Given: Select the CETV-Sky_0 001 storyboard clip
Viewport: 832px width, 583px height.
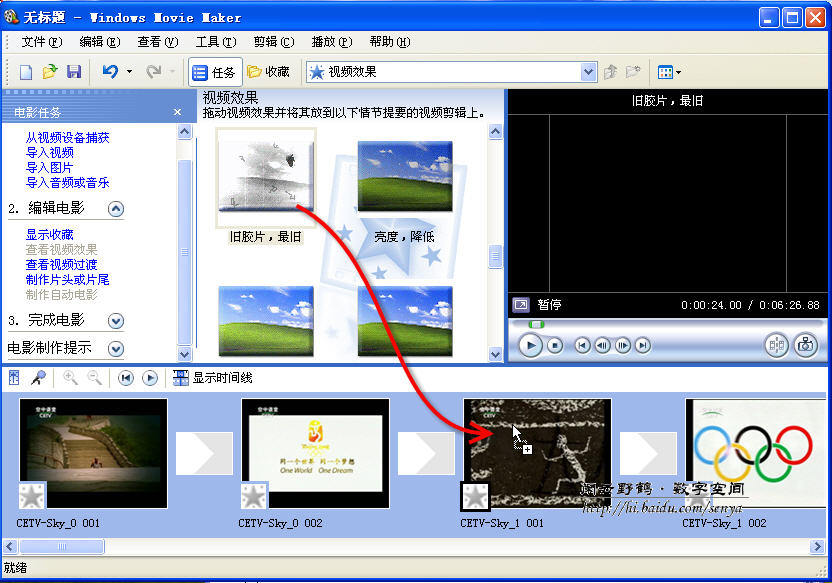Looking at the screenshot, I should click(93, 454).
